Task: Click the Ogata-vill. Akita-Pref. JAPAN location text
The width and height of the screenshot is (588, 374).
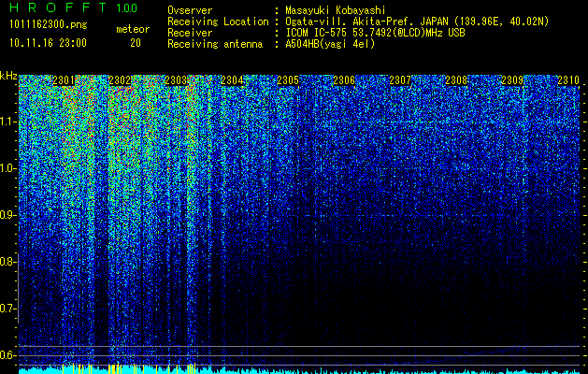Action: (415, 22)
